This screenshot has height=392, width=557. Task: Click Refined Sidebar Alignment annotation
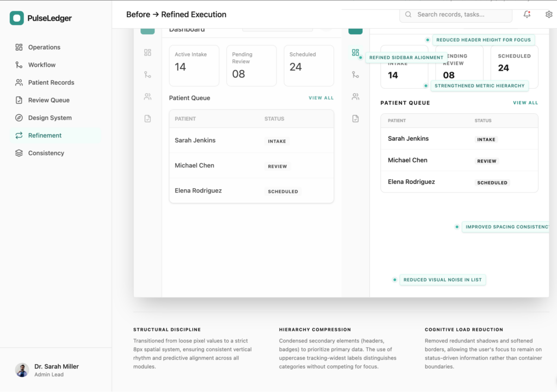tap(406, 58)
